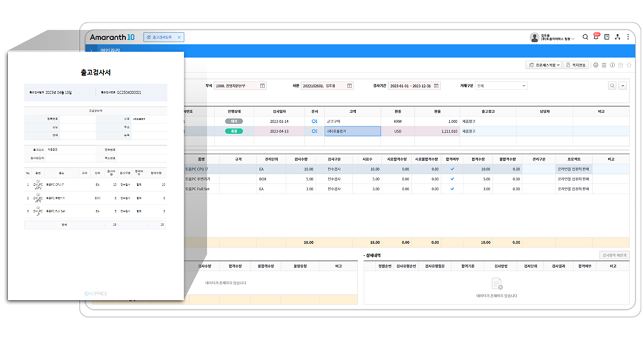Open the employee lookup icon in 사원 field
This screenshot has width=644, height=338.
point(349,86)
